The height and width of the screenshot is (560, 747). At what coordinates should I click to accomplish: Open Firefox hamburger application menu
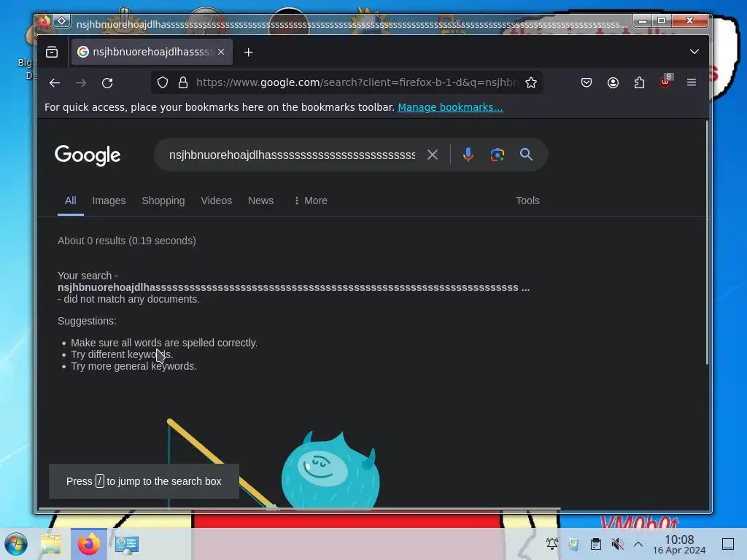point(692,83)
